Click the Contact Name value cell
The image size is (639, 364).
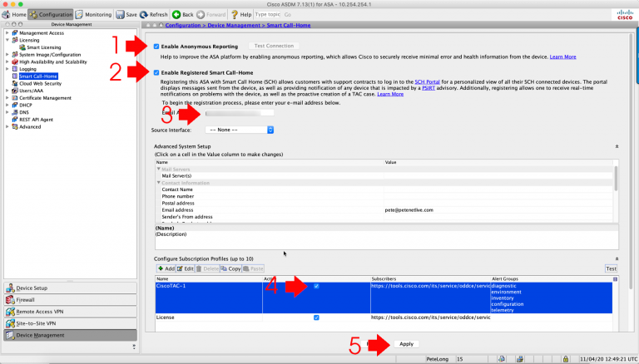click(x=498, y=189)
